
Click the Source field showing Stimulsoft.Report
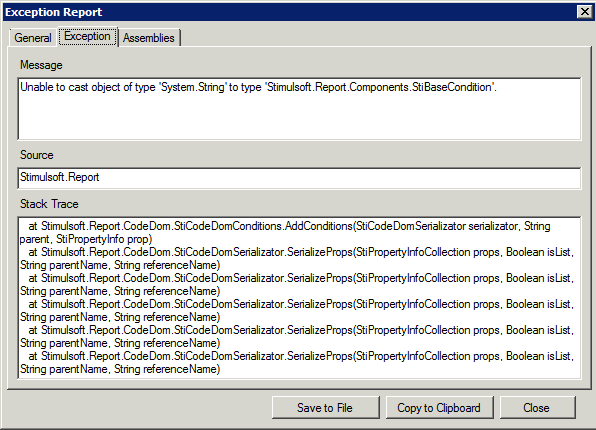click(299, 178)
